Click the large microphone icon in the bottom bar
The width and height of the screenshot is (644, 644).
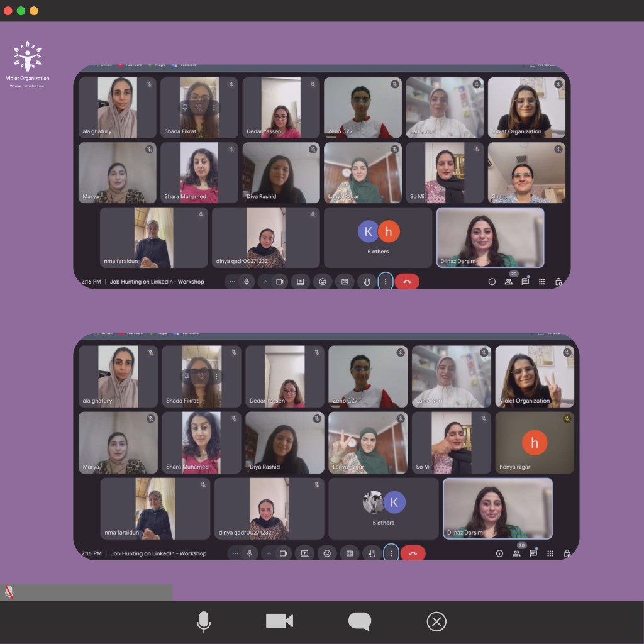click(x=203, y=622)
